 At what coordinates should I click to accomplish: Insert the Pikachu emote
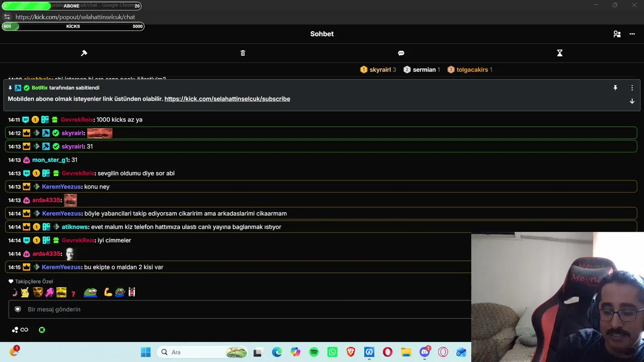tap(25, 292)
